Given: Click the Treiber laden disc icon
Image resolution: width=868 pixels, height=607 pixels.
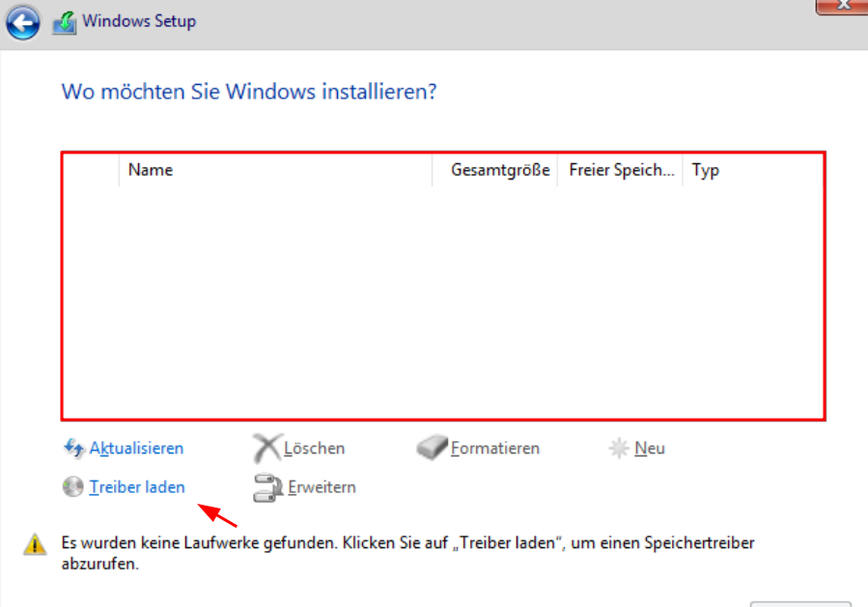Looking at the screenshot, I should 73,487.
